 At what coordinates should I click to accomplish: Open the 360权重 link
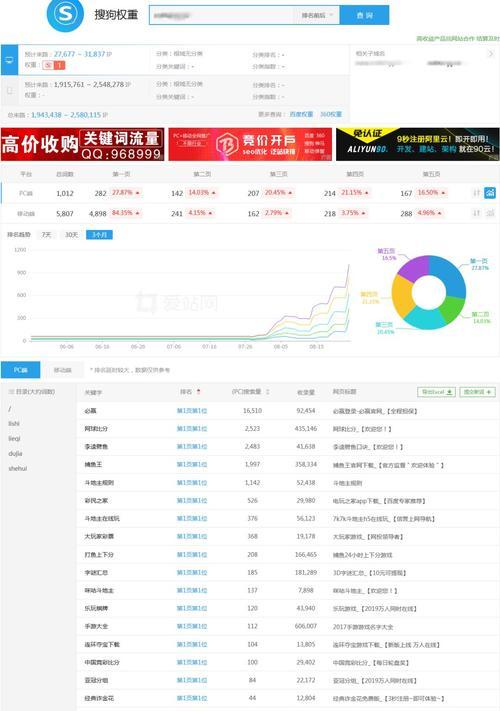coord(331,114)
